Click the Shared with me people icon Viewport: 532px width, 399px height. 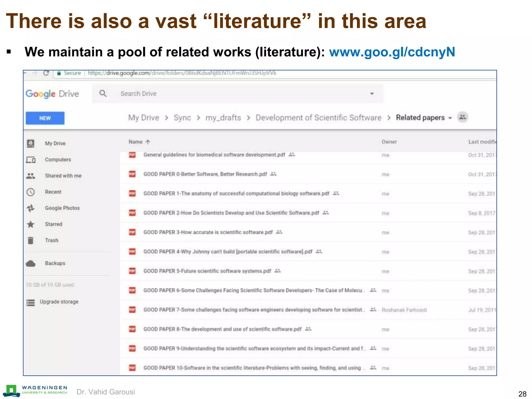[31, 176]
